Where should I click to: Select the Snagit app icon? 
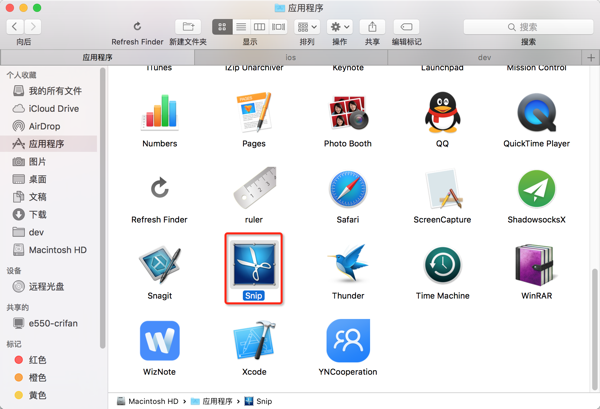pos(160,264)
